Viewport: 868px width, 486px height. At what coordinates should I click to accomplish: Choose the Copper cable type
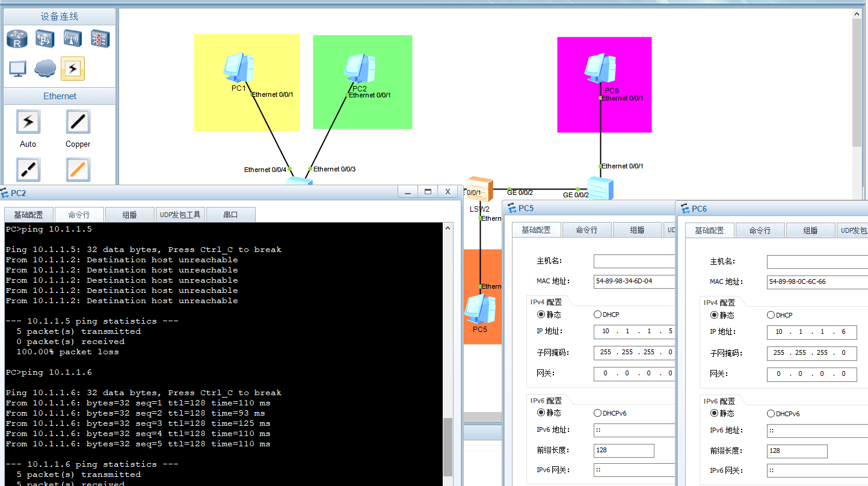(x=78, y=121)
